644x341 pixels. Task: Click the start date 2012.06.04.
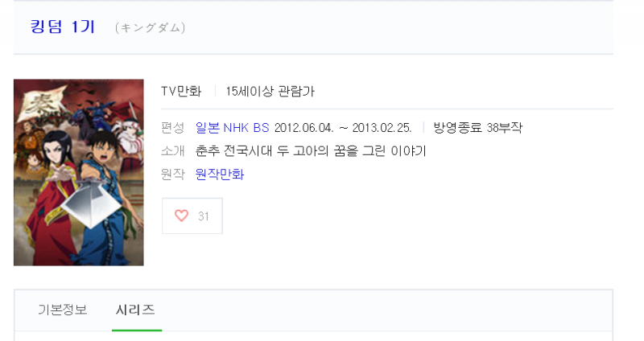coord(305,127)
